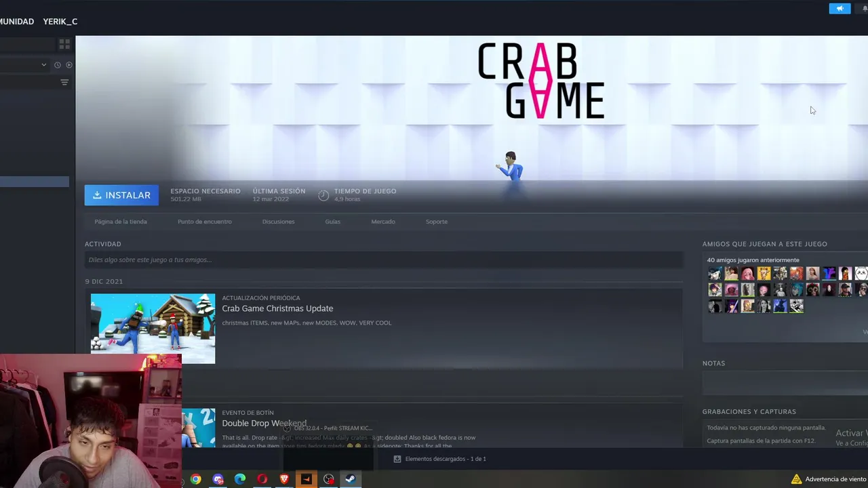Click the yellow giraffe friend avatar
The height and width of the screenshot is (488, 868).
pyautogui.click(x=764, y=273)
